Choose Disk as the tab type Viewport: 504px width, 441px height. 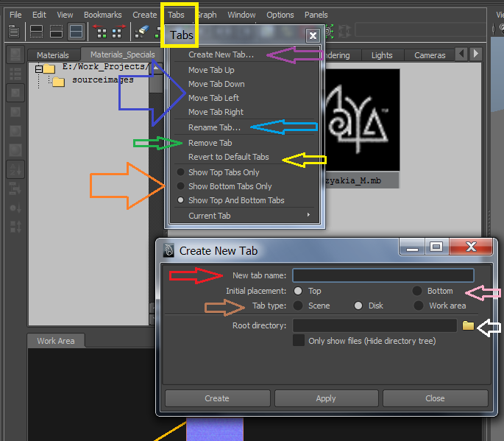pyautogui.click(x=358, y=306)
